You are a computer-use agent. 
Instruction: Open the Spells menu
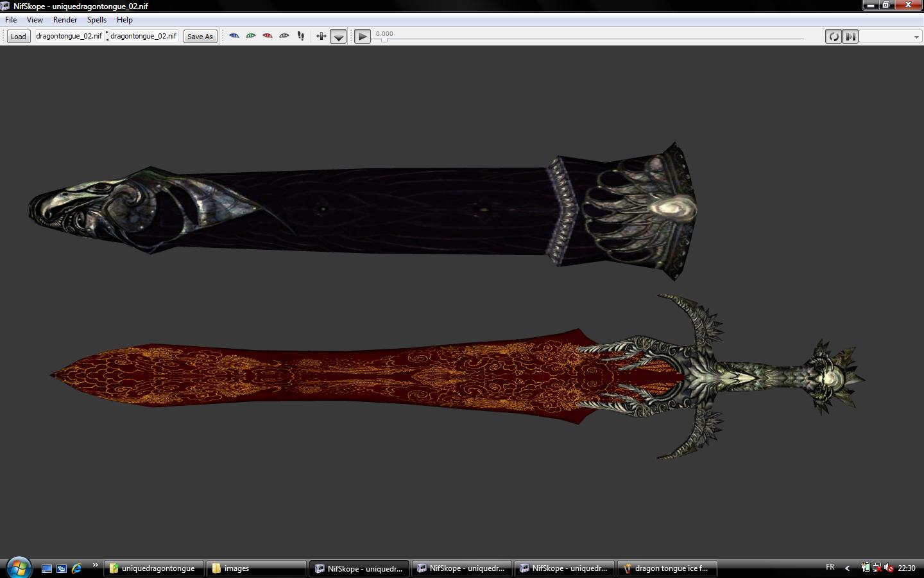(x=97, y=20)
